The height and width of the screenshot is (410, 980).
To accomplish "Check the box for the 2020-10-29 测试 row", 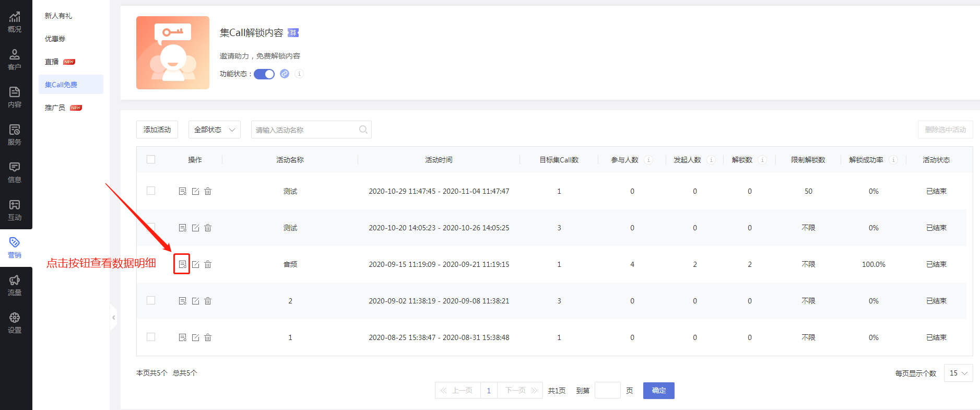I will pyautogui.click(x=151, y=191).
